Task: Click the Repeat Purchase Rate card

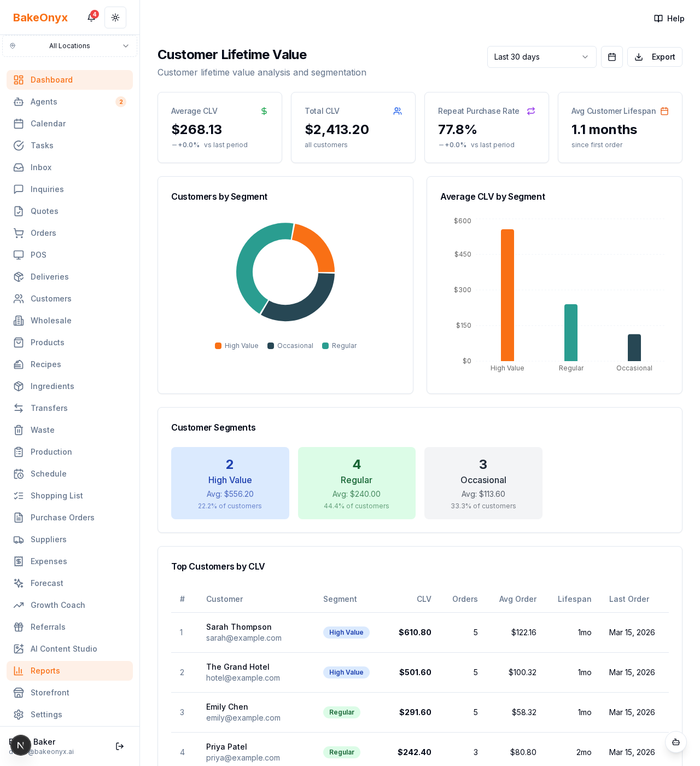Action: [x=487, y=127]
